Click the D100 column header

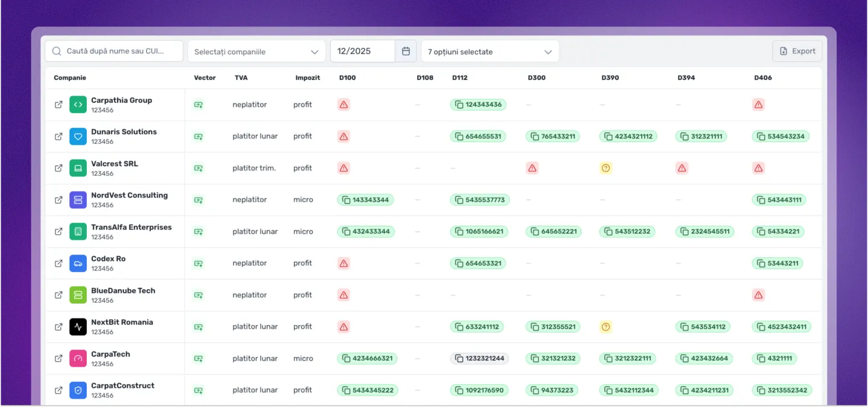tap(348, 78)
